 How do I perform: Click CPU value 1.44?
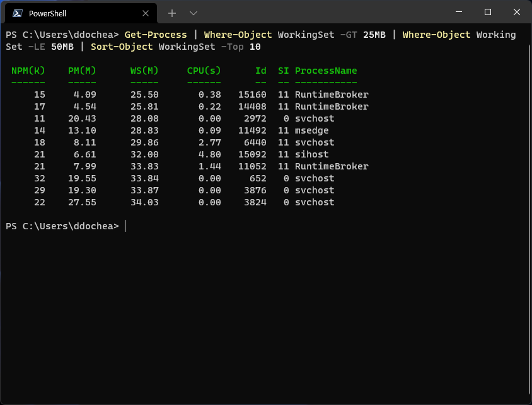click(x=210, y=166)
